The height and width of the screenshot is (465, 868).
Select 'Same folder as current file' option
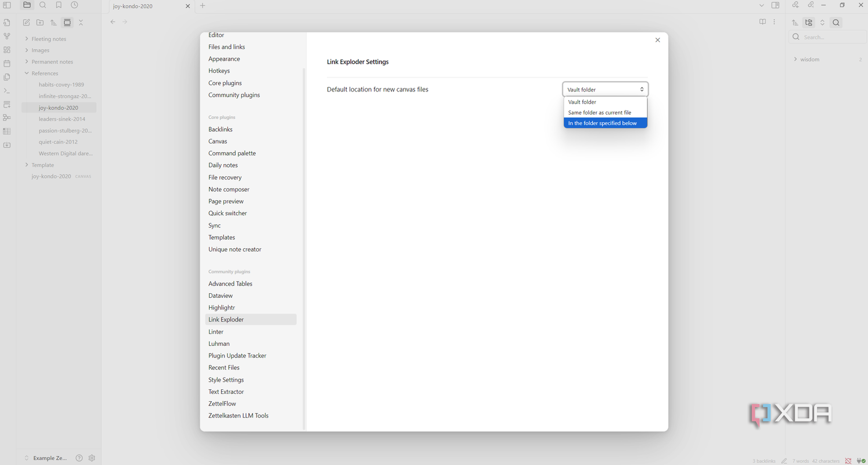[605, 113]
